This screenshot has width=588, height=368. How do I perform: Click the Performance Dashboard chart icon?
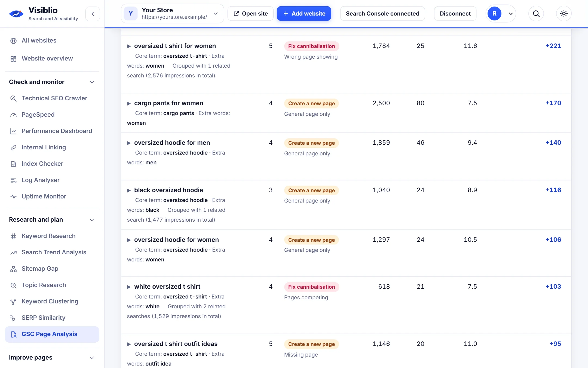13,131
